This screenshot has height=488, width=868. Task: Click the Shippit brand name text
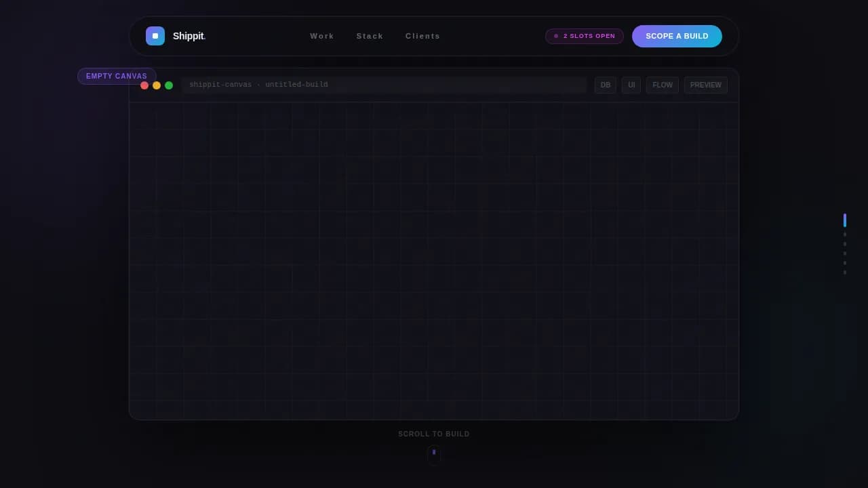[x=189, y=36]
